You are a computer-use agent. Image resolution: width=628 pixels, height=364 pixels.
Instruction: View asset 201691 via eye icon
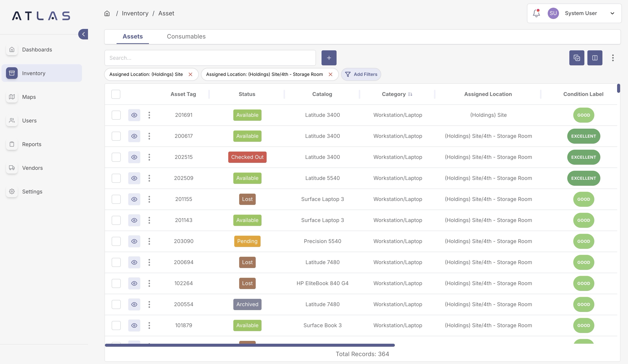[134, 115]
